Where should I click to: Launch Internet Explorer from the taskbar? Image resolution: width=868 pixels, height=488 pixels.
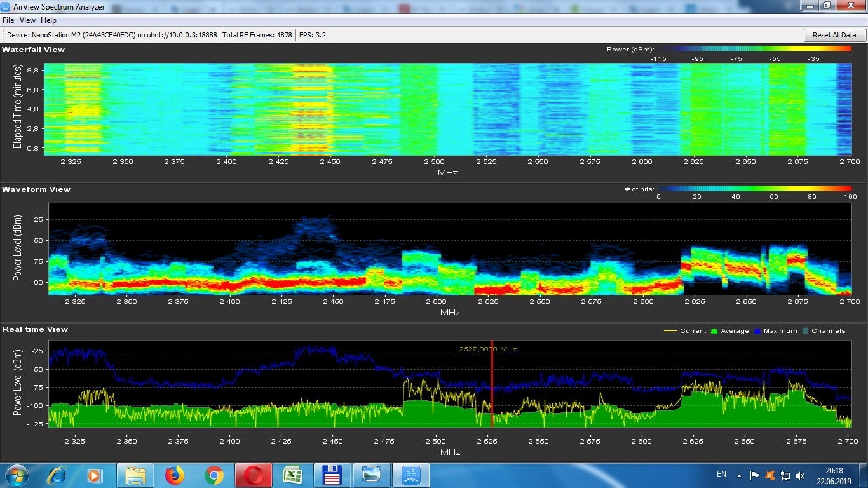pyautogui.click(x=57, y=475)
